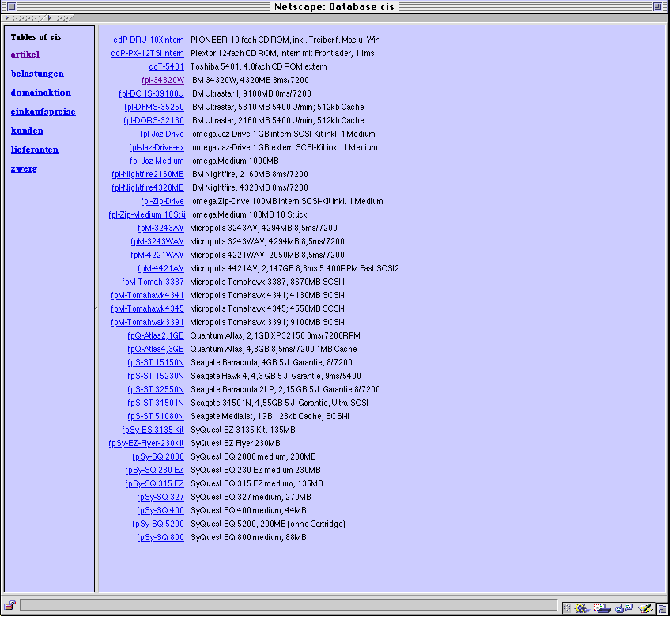Open Composer pen icon in component bar

click(x=644, y=608)
